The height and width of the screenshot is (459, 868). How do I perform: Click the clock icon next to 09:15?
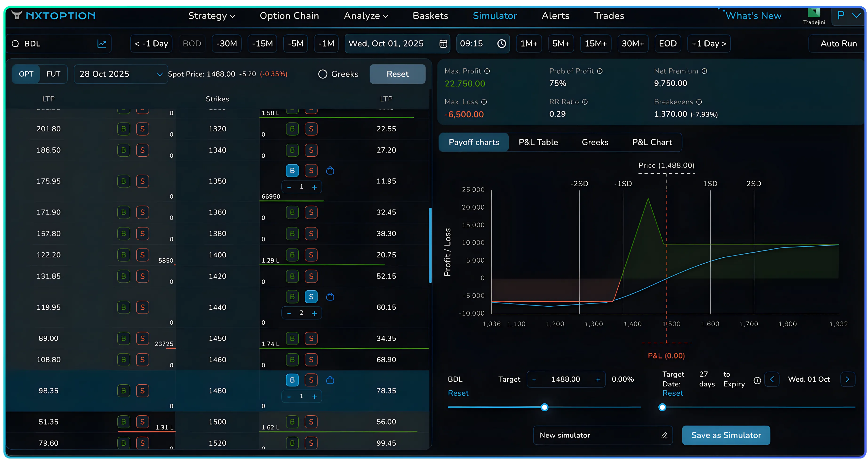click(x=501, y=44)
